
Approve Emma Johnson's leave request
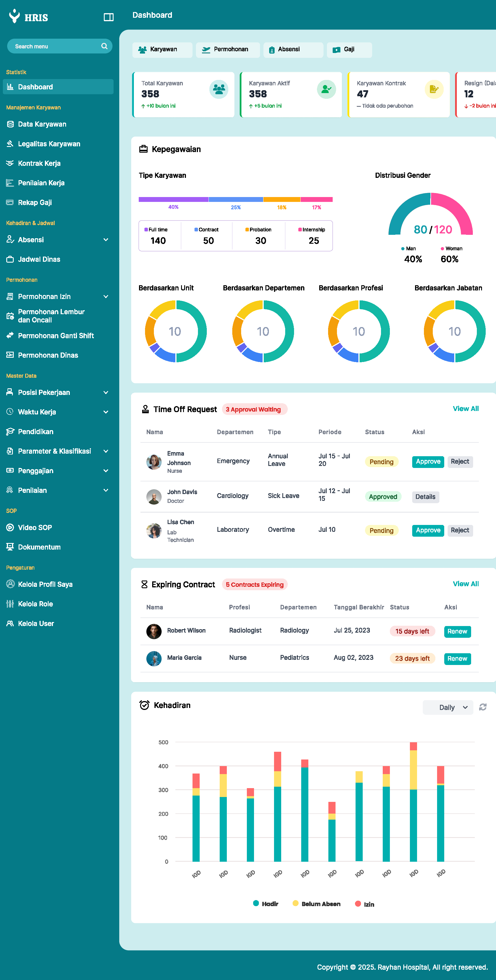[x=428, y=461]
